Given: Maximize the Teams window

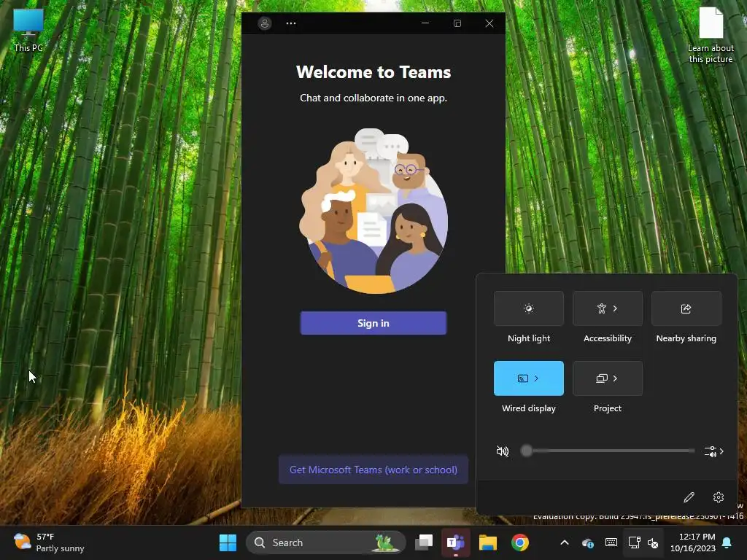Looking at the screenshot, I should tap(457, 23).
